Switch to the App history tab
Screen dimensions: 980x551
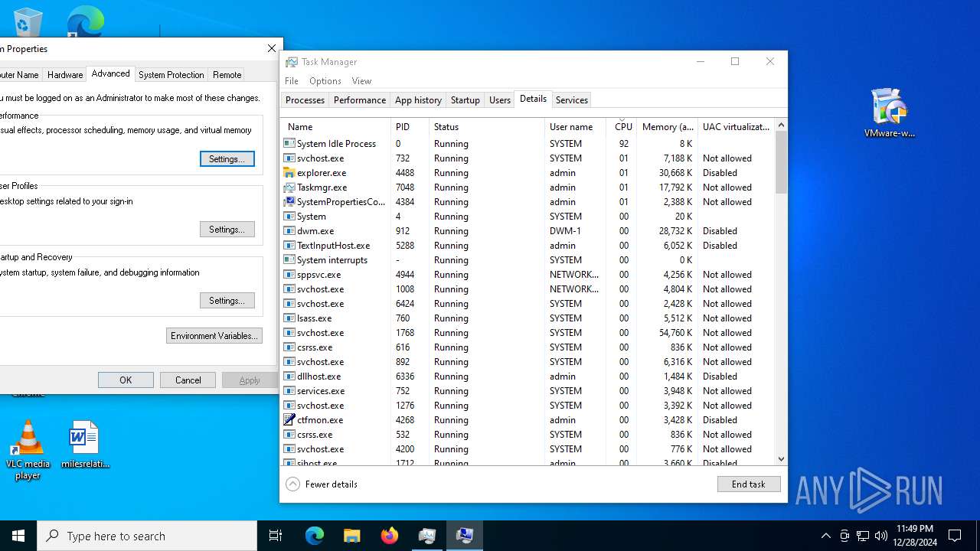click(x=418, y=100)
